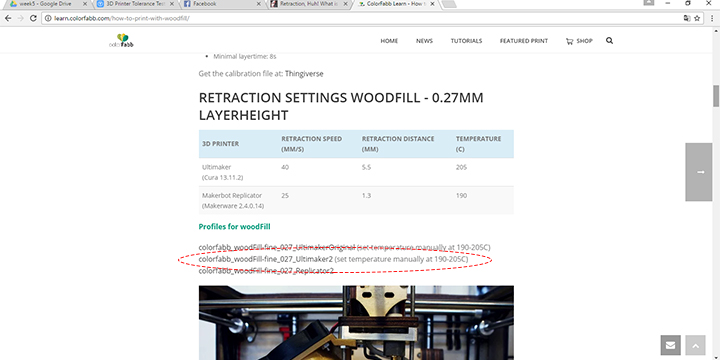The height and width of the screenshot is (360, 720).
Task: Click the Makerbot retraction speed value 25
Action: (285, 196)
